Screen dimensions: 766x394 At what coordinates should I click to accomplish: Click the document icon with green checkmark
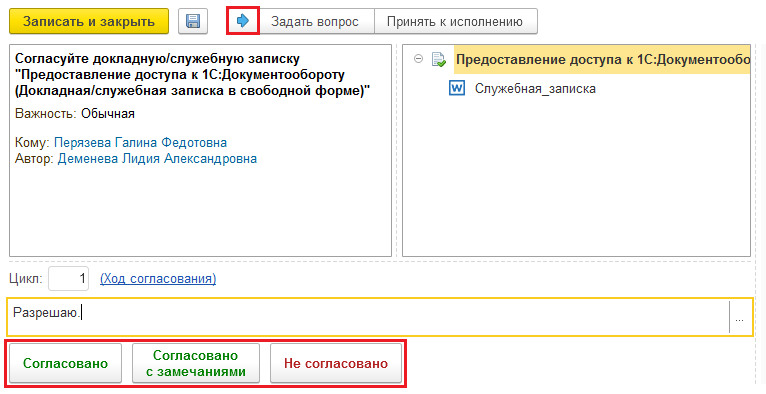tap(438, 60)
